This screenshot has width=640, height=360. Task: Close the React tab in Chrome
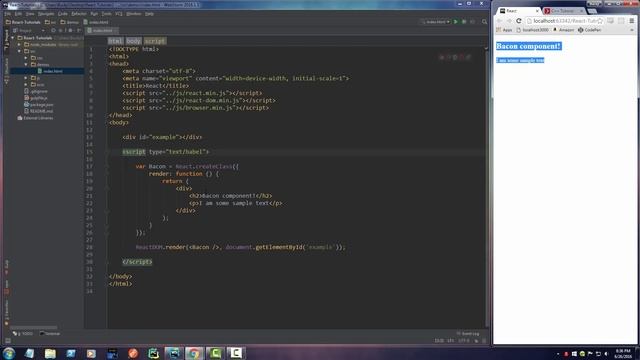coord(537,11)
